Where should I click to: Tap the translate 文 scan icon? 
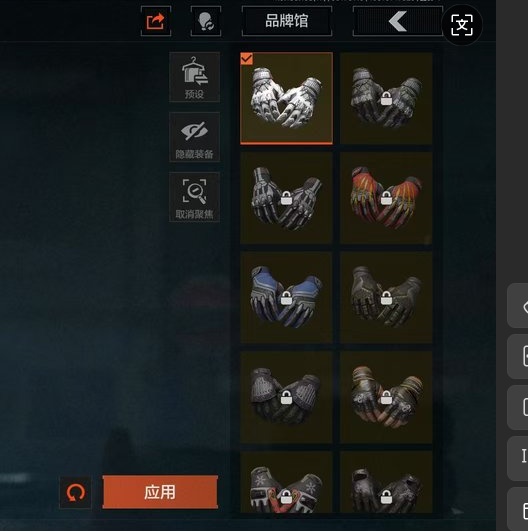[462, 25]
